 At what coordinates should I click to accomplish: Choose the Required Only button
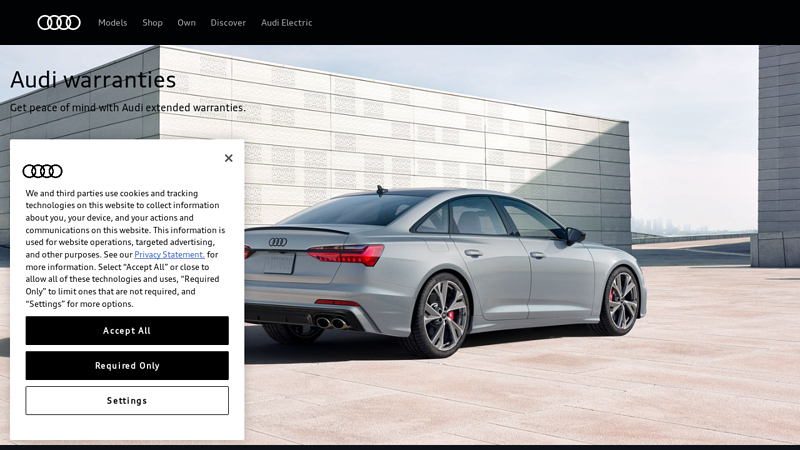pyautogui.click(x=127, y=365)
